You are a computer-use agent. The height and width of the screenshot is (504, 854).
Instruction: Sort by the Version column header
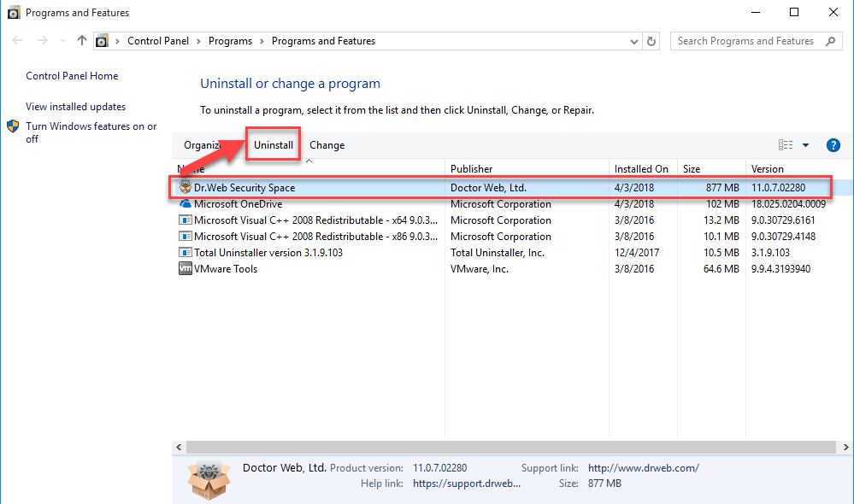pos(768,169)
